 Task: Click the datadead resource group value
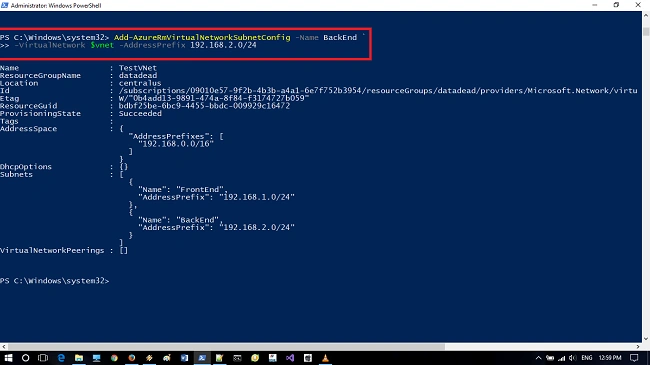pyautogui.click(x=138, y=75)
